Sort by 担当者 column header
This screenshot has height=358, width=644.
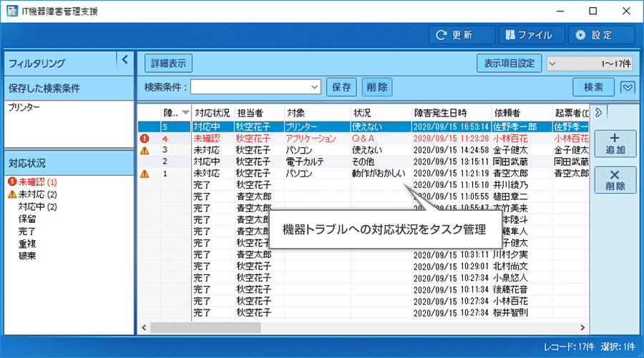259,113
